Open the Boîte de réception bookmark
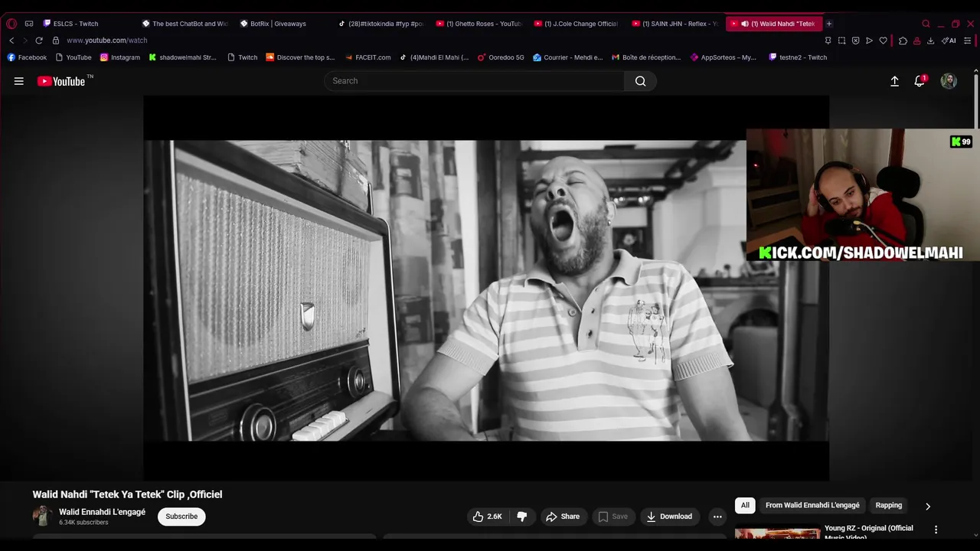Image resolution: width=980 pixels, height=551 pixels. [x=646, y=57]
